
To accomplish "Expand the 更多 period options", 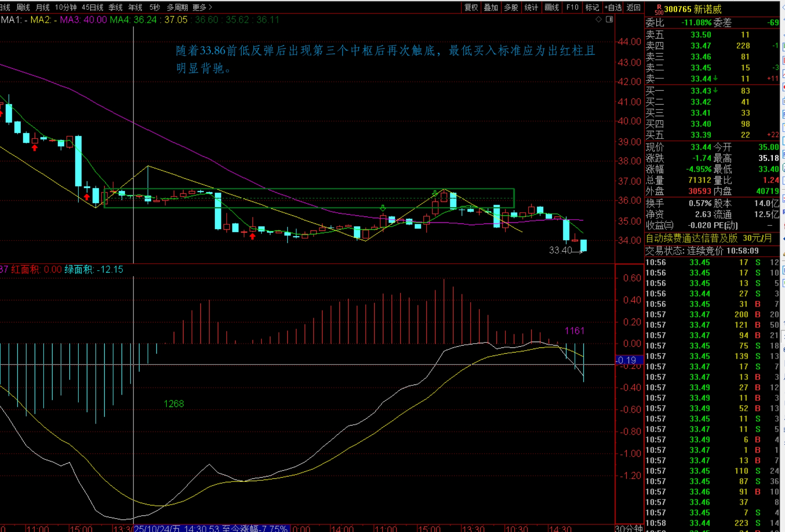I will tap(202, 7).
